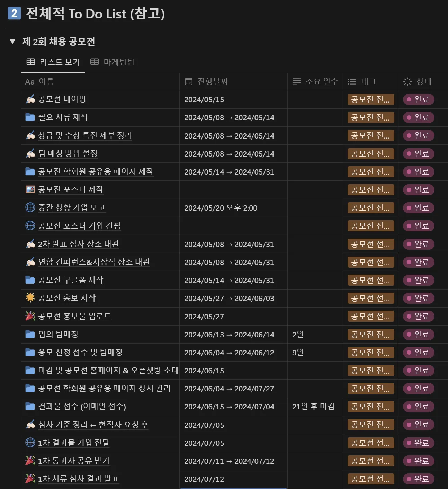Click the date cell for 공모전 구글폼 제작
The height and width of the screenshot is (489, 448).
coord(229,280)
